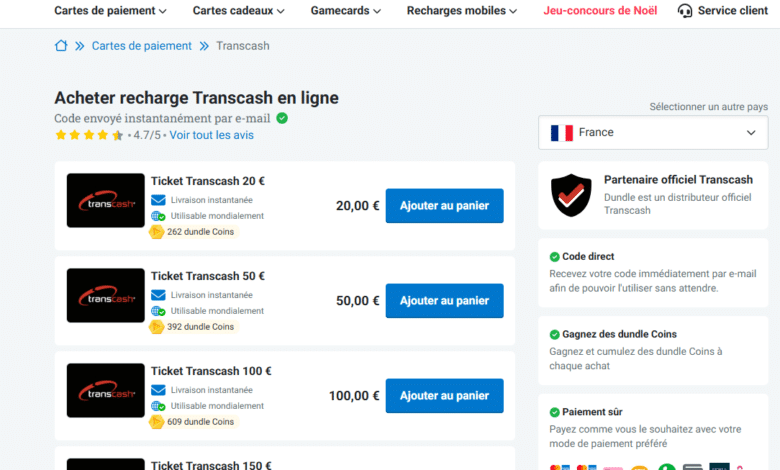Click the Ticket Transcash 50 € title

[208, 276]
